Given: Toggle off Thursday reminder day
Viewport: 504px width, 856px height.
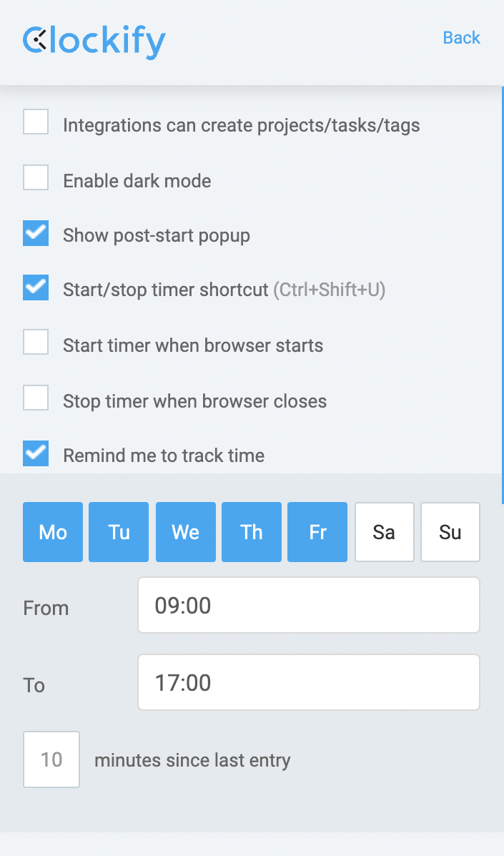Looking at the screenshot, I should pos(251,531).
